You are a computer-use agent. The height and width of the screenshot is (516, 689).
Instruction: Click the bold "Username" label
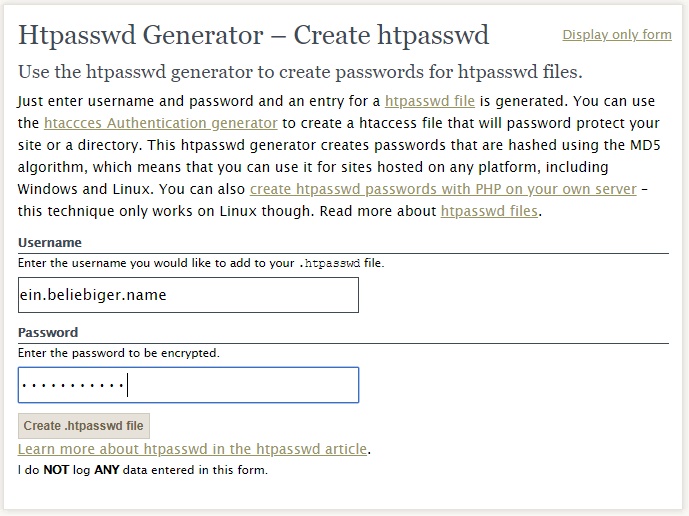click(50, 243)
